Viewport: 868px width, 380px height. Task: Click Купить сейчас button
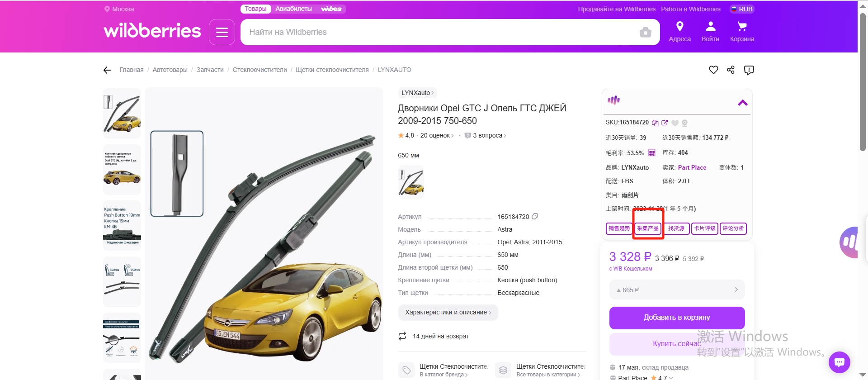(677, 344)
